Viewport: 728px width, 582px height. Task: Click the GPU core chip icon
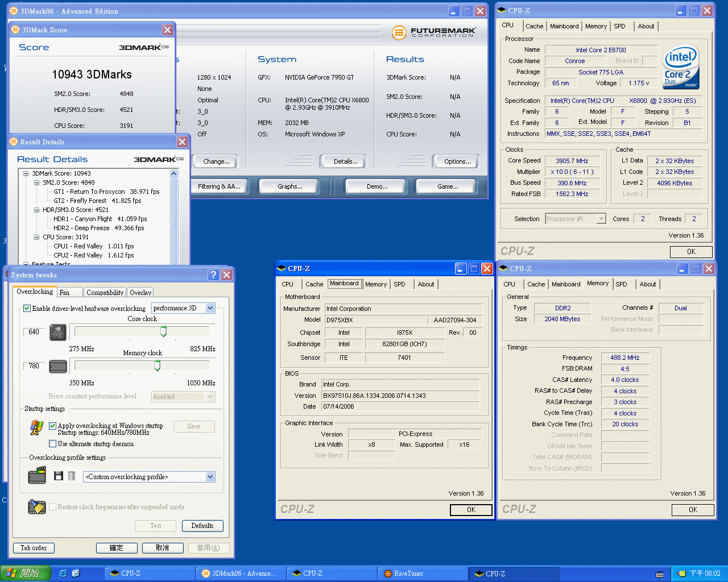[58, 332]
